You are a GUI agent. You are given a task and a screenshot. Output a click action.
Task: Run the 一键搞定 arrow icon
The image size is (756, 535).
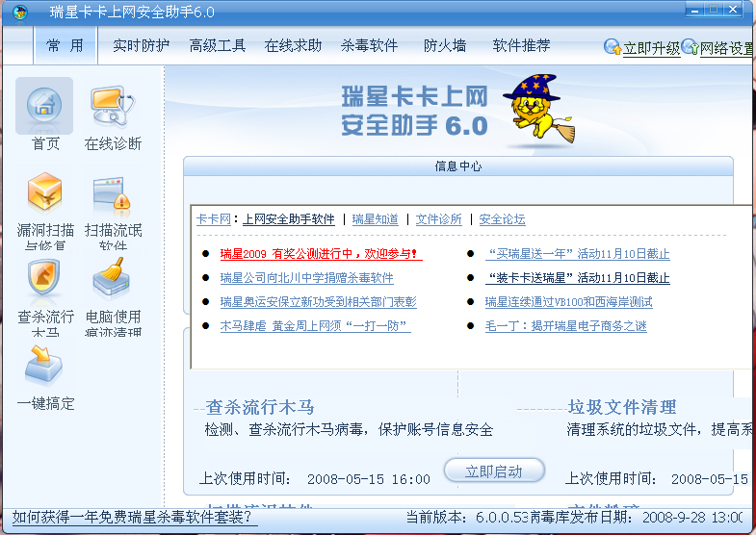[44, 366]
